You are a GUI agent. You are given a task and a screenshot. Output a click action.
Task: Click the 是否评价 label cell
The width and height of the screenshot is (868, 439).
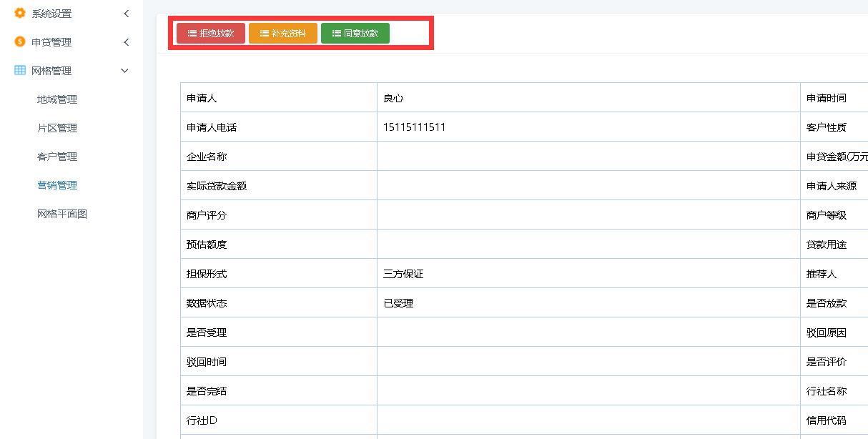coord(834,361)
